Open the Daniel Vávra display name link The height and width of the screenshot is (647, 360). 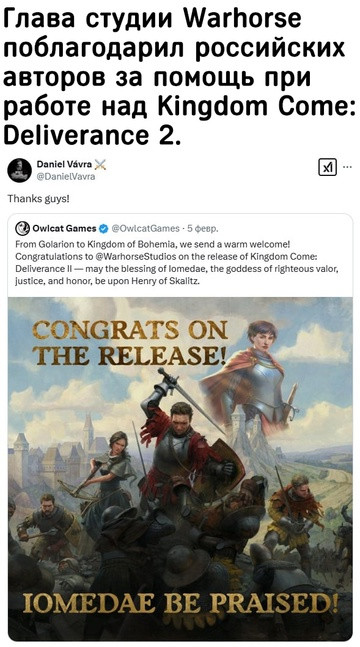point(64,165)
